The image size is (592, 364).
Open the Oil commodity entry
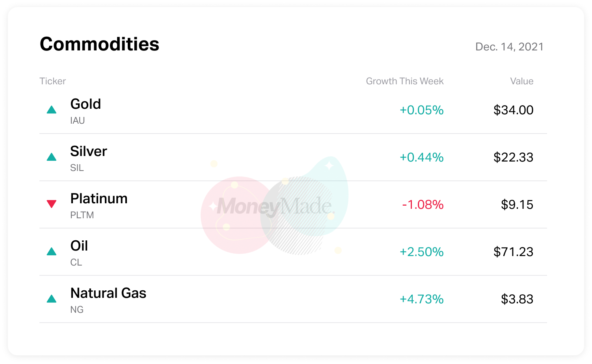tap(293, 252)
